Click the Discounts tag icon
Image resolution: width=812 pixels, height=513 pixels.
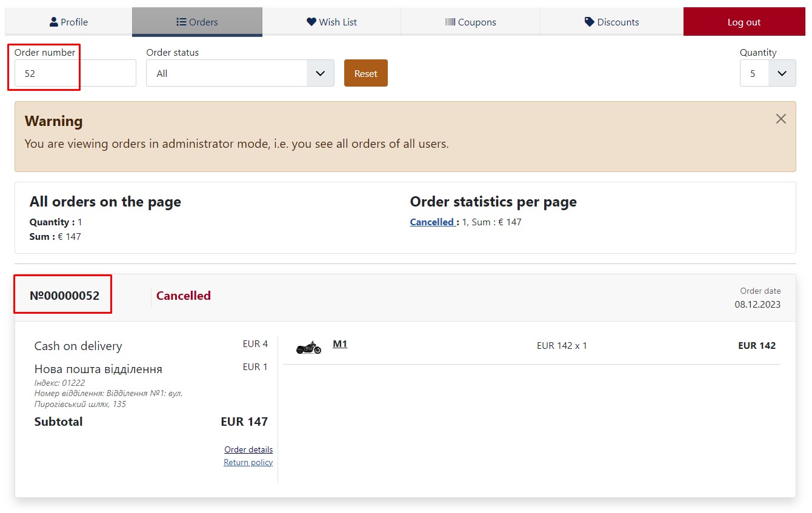coord(590,22)
